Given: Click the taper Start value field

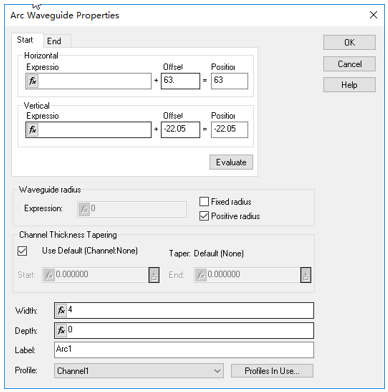Looking at the screenshot, I should (x=95, y=275).
